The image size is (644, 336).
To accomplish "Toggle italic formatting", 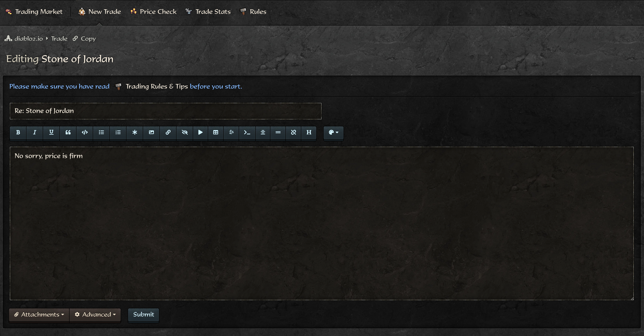I will click(x=35, y=132).
